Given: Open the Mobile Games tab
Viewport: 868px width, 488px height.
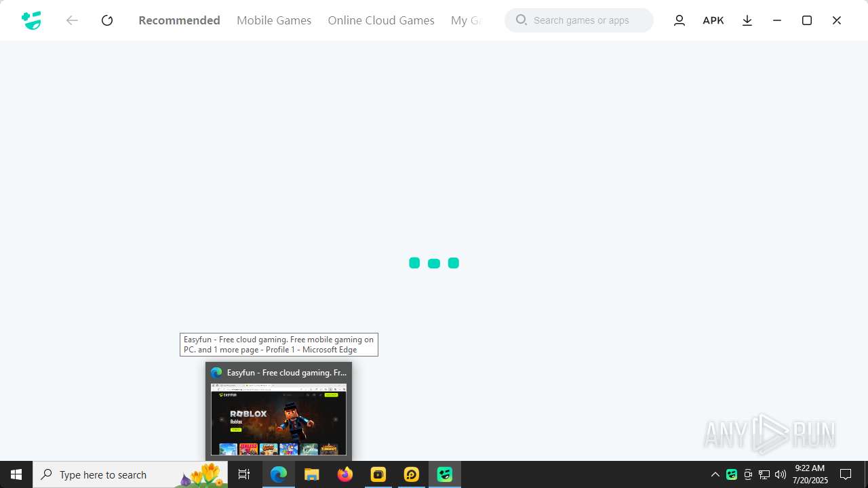Looking at the screenshot, I should pos(274,20).
